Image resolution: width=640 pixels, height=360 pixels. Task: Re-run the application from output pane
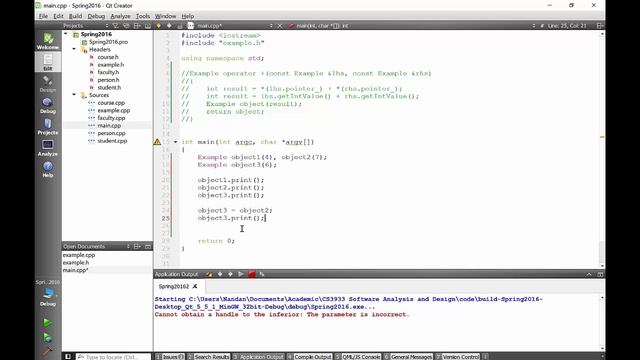coord(241,274)
